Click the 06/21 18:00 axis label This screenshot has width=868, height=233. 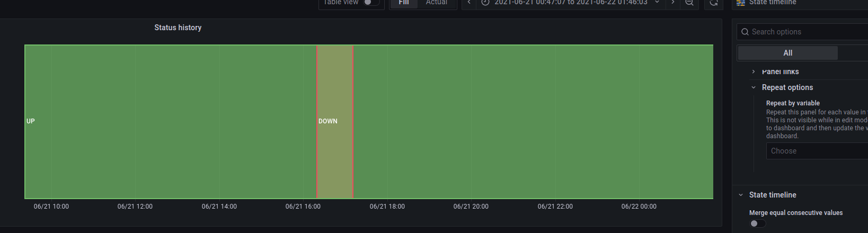[x=387, y=207]
